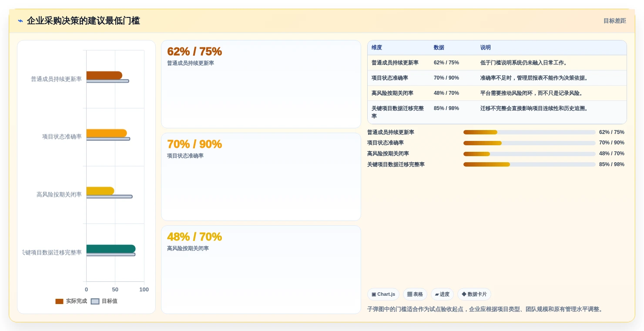Click the title 企业采购决策的建议最低门槛
This screenshot has height=331, width=644.
click(x=84, y=21)
